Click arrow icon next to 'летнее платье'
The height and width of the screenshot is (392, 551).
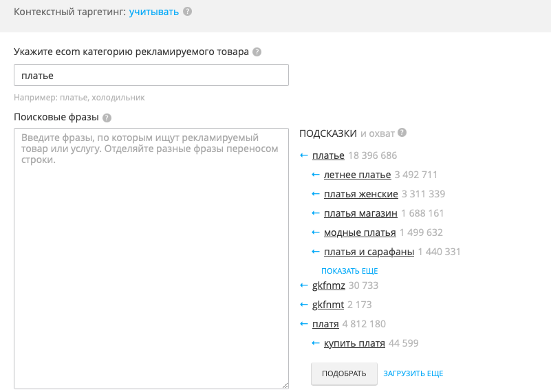316,175
